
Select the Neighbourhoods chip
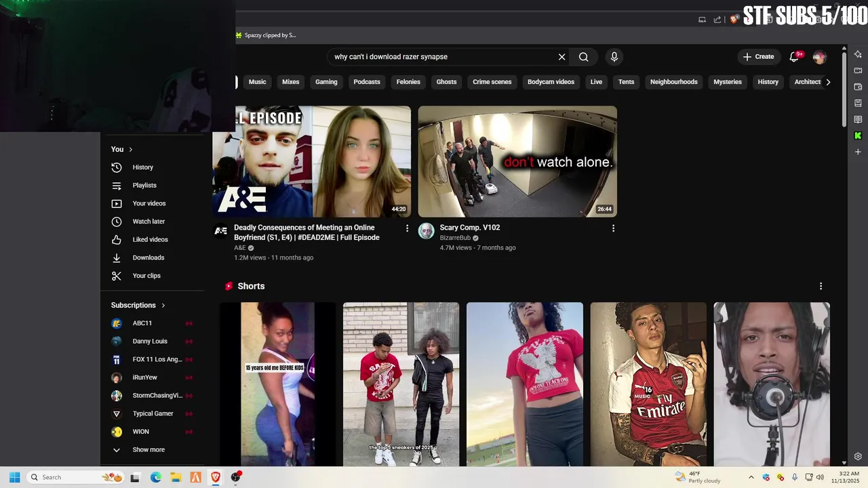coord(674,82)
